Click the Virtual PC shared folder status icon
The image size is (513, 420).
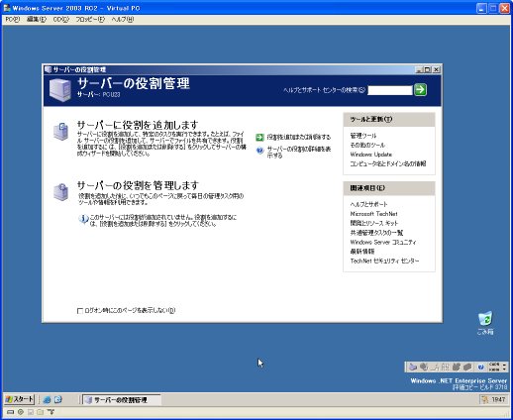pos(41,412)
